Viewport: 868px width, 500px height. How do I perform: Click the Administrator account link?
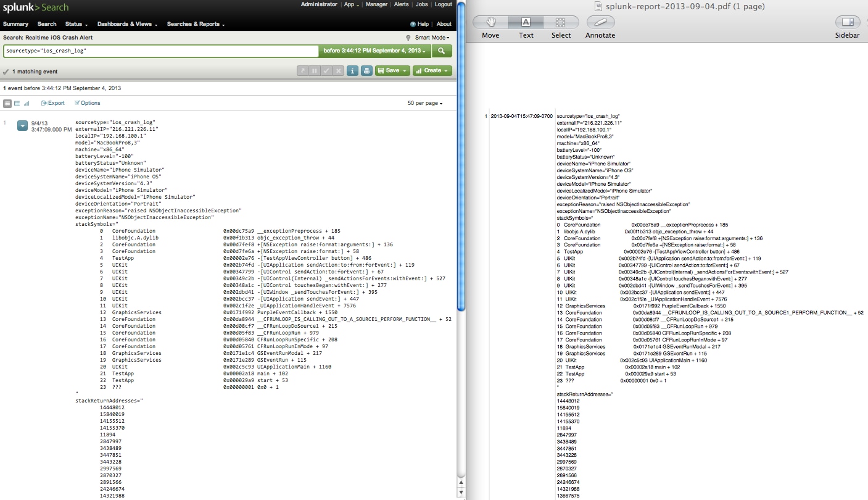[319, 4]
